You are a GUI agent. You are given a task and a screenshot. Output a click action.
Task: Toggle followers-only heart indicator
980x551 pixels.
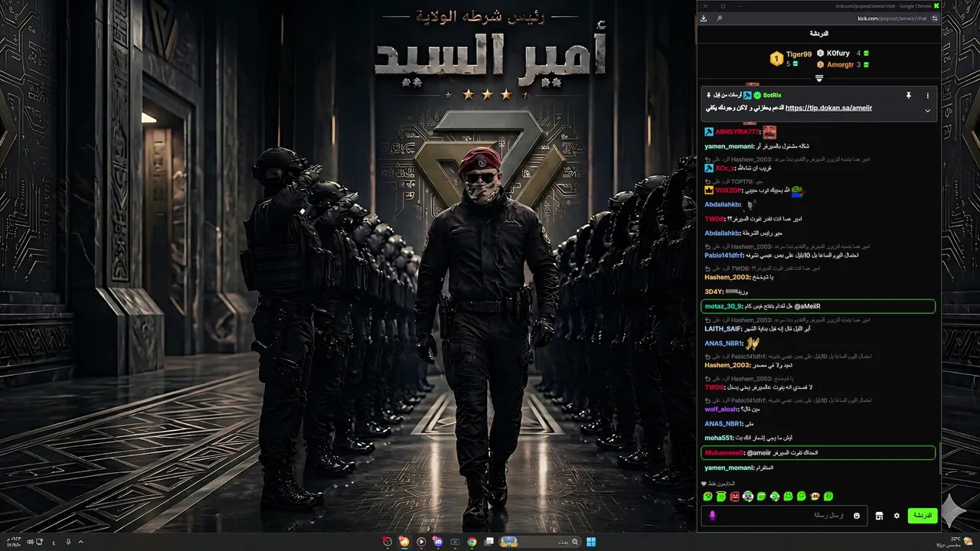[704, 484]
